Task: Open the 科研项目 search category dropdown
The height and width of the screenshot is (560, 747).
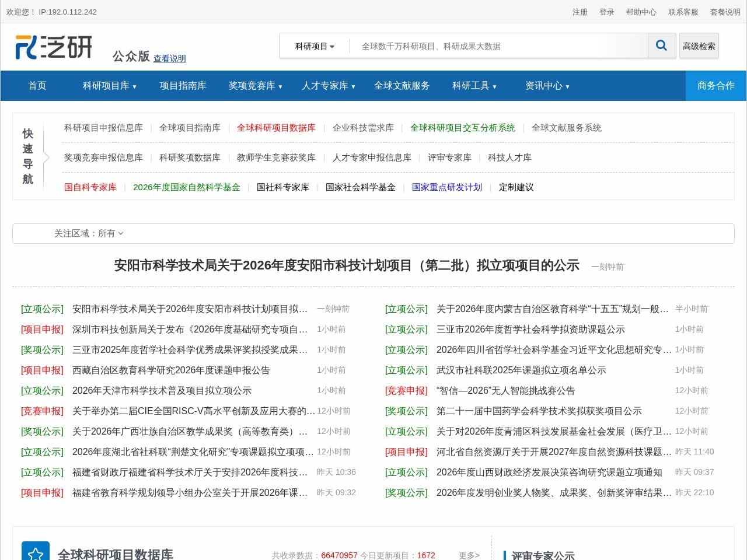Action: coord(315,46)
